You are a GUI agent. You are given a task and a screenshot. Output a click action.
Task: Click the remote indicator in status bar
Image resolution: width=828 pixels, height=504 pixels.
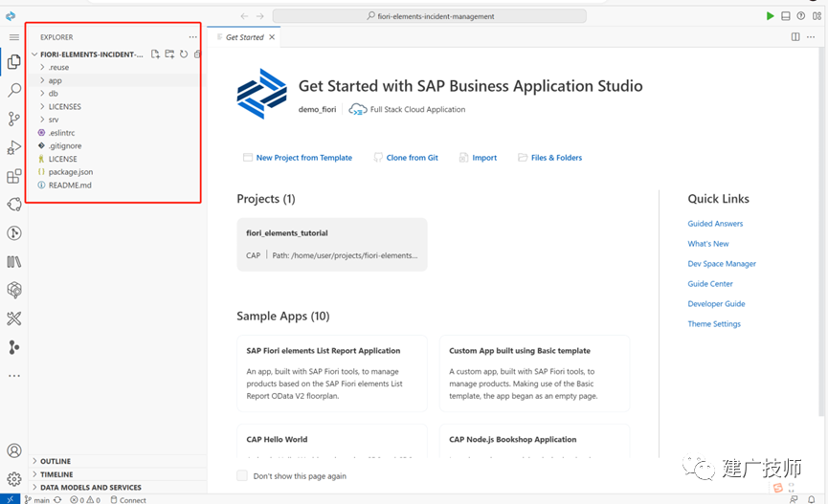click(x=10, y=499)
